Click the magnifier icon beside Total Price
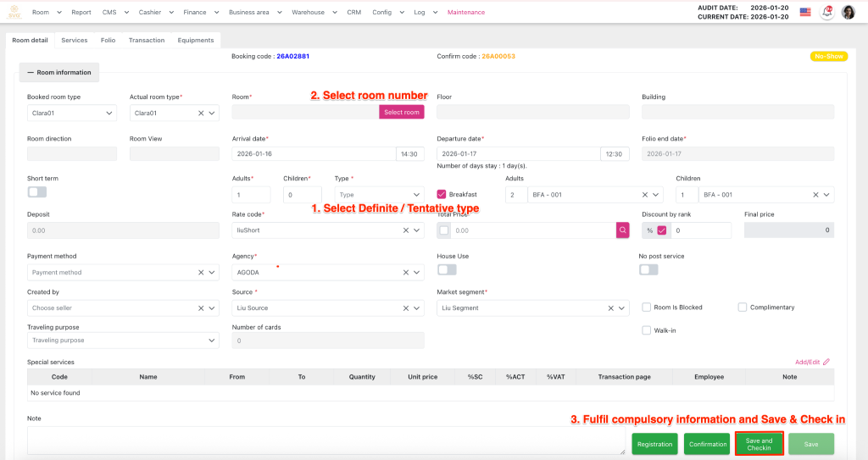868x460 pixels. 623,230
